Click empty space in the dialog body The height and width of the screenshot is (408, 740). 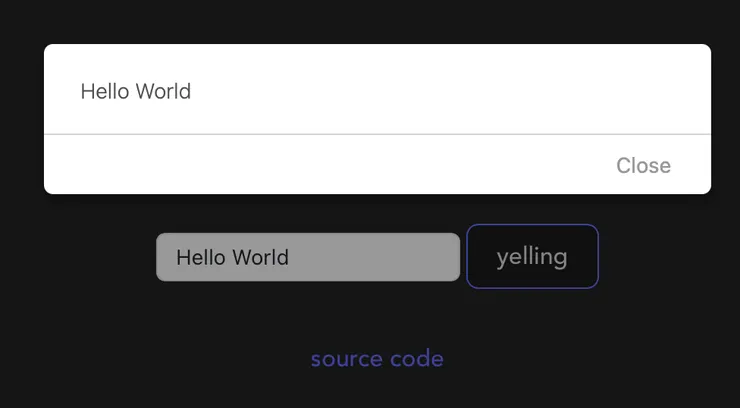(450, 90)
